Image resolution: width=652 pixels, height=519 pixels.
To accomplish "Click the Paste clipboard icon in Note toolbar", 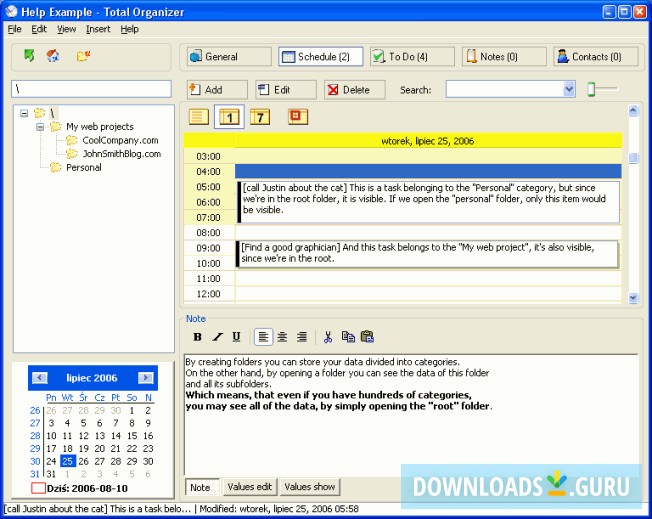I will click(x=367, y=337).
